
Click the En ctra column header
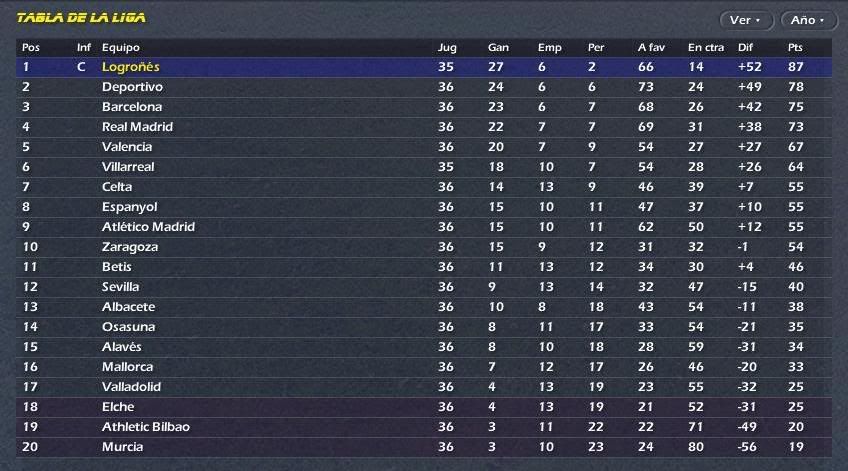(x=706, y=48)
